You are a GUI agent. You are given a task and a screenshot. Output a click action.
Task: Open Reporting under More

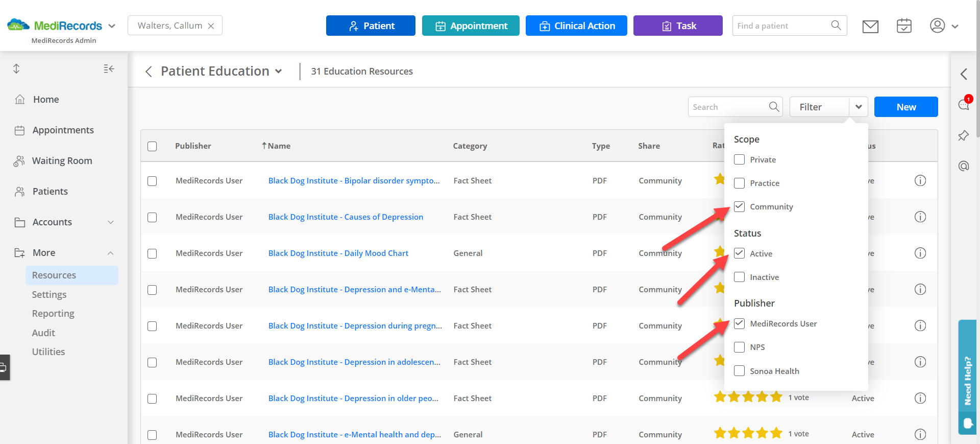(x=53, y=313)
